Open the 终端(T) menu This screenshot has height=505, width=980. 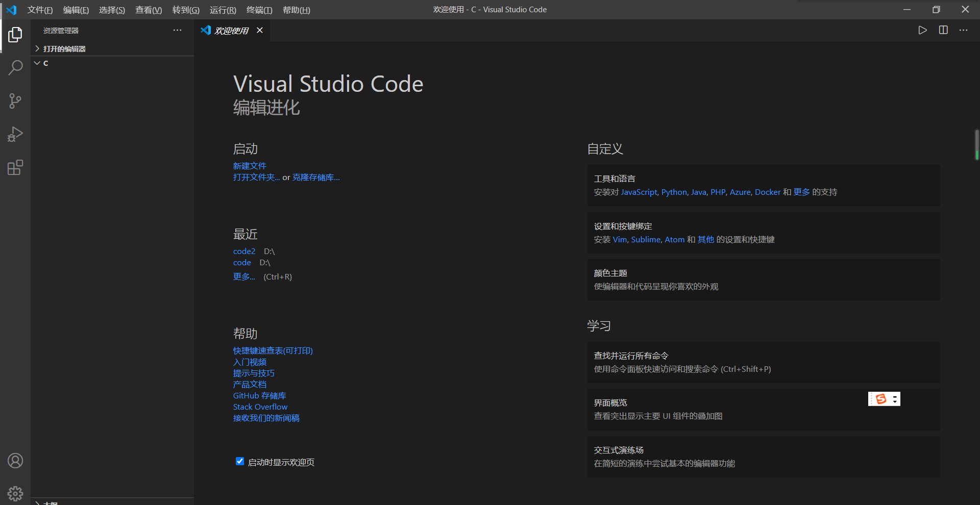point(259,10)
